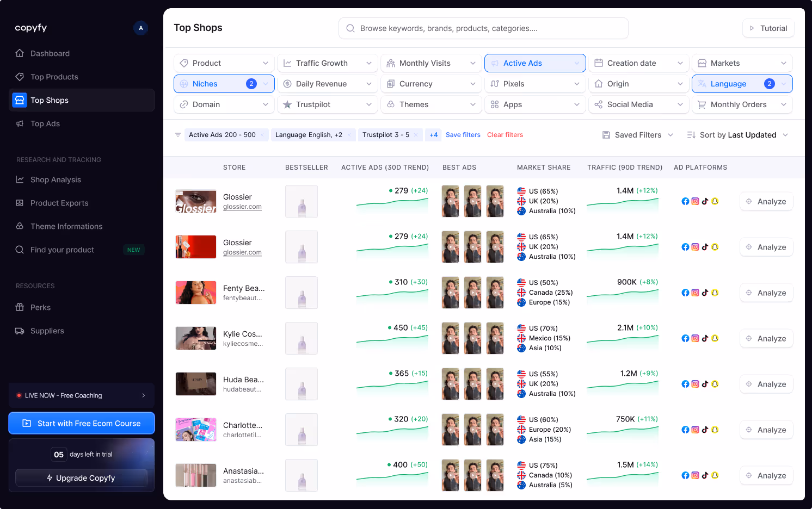Screen dimensions: 812x509
Task: Open Dashboard from sidebar
Action: (82, 53)
